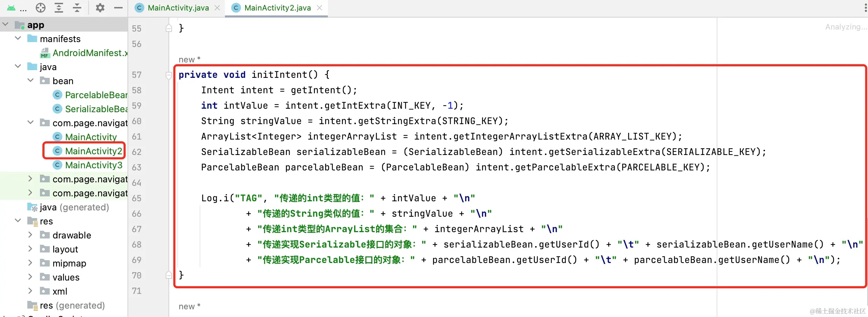
Task: Click the mipmap folder label
Action: pos(69,263)
